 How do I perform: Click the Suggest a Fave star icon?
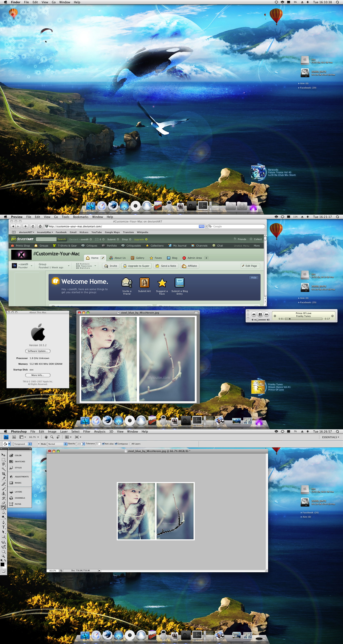pyautogui.click(x=162, y=283)
